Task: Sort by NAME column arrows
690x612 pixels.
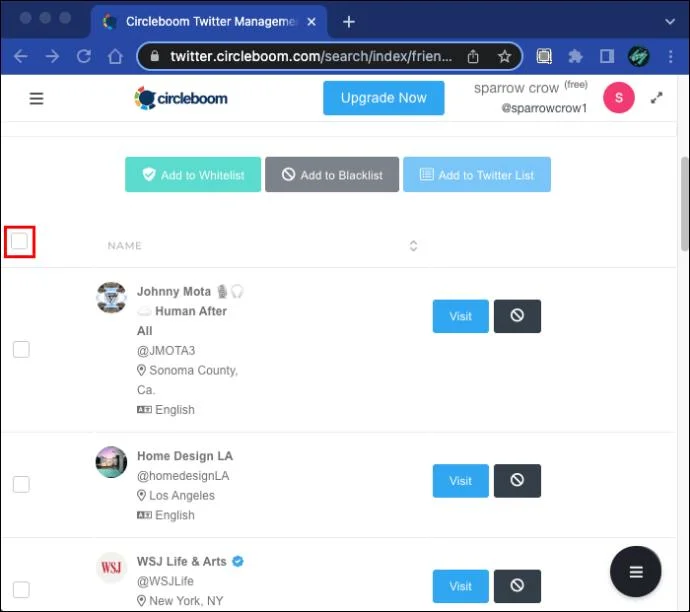Action: (x=413, y=246)
